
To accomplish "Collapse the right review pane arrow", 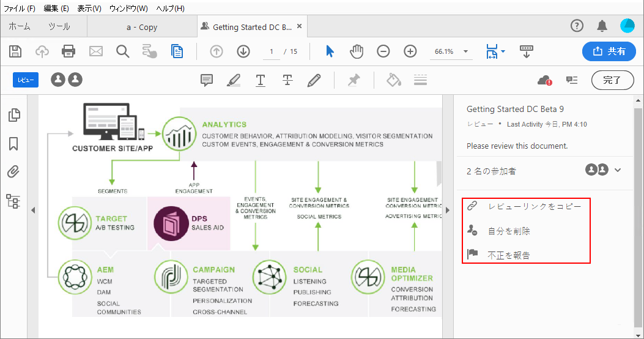I will pos(448,210).
